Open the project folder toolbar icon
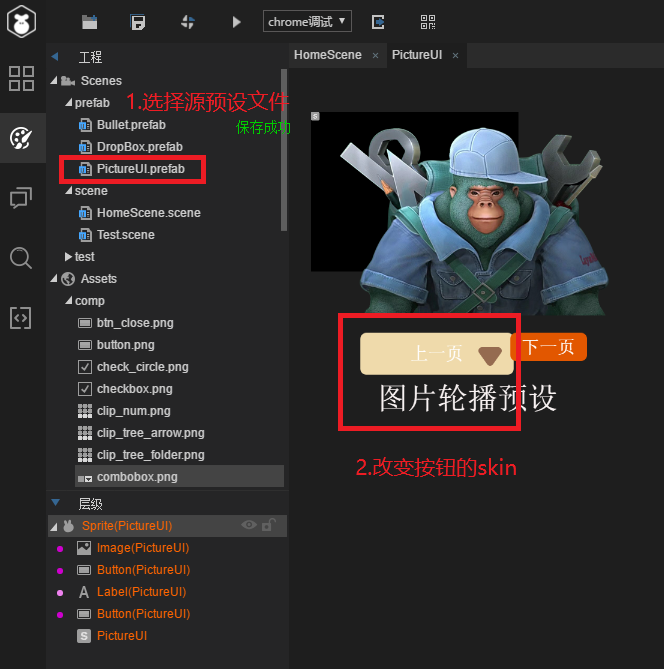 (x=90, y=22)
